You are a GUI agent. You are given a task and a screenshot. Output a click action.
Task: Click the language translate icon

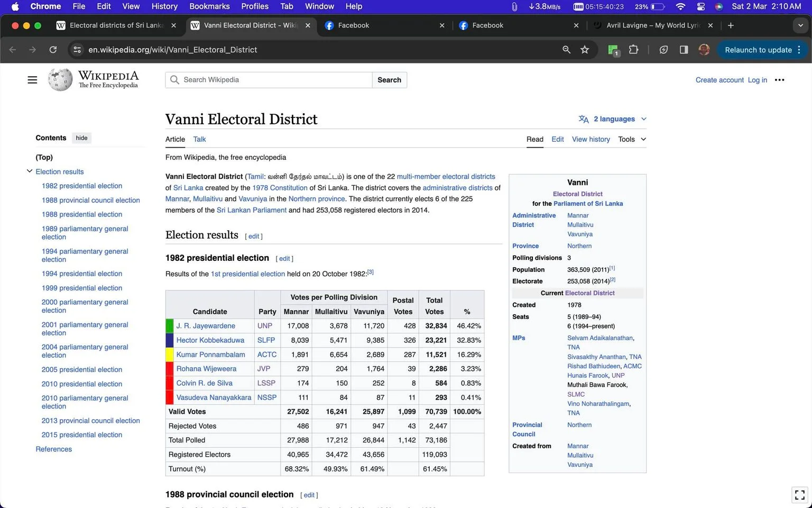[x=584, y=119]
